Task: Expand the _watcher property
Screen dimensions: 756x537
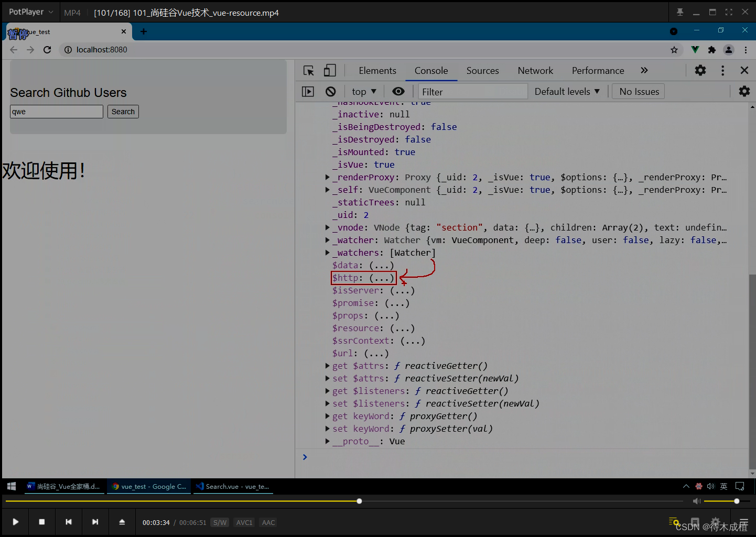Action: tap(328, 240)
